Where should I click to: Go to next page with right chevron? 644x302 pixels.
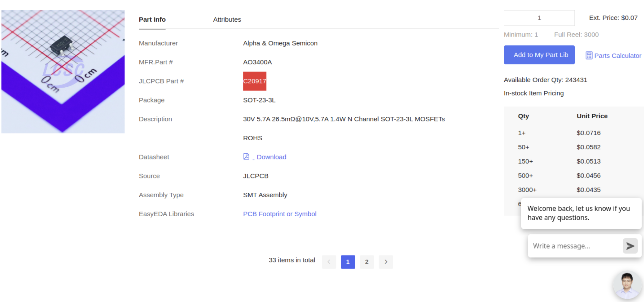pyautogui.click(x=386, y=262)
